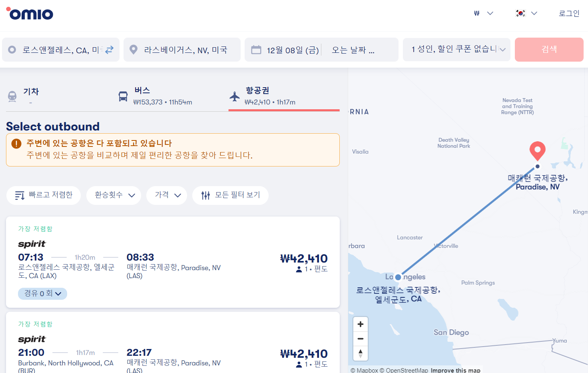
Task: Expand language selector chevron
Action: pos(534,13)
